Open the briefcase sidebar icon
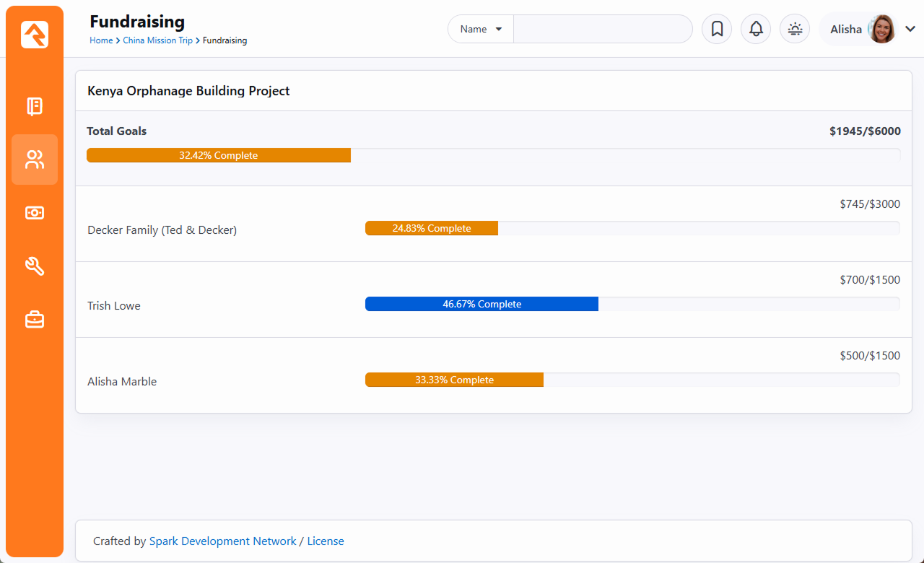This screenshot has width=924, height=563. 35,319
